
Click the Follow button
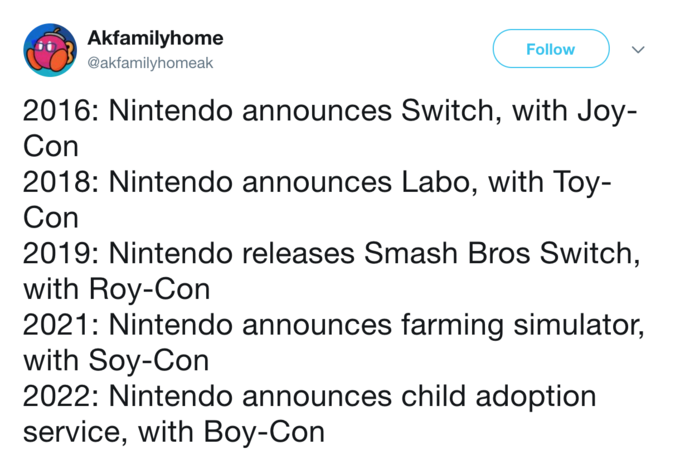pyautogui.click(x=551, y=49)
